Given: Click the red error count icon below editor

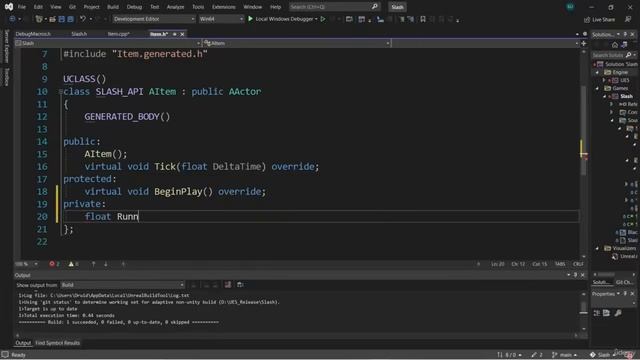Looking at the screenshot, I should (x=52, y=264).
